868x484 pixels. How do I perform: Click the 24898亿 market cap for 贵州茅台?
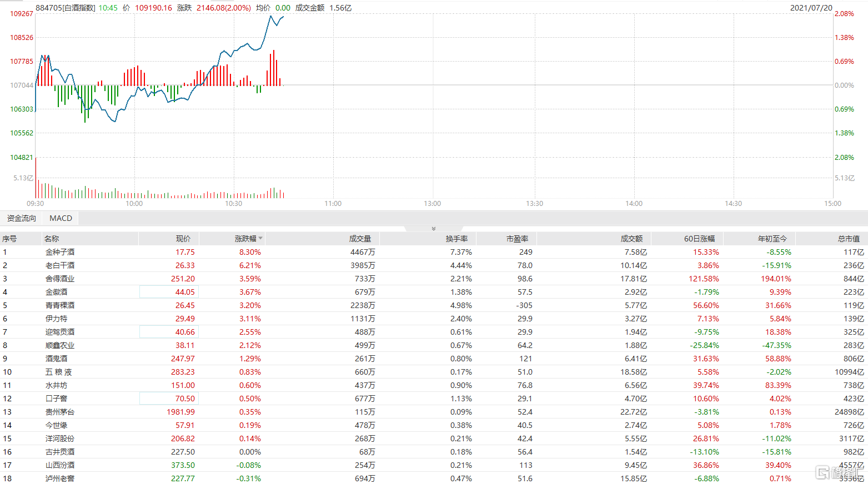point(849,412)
